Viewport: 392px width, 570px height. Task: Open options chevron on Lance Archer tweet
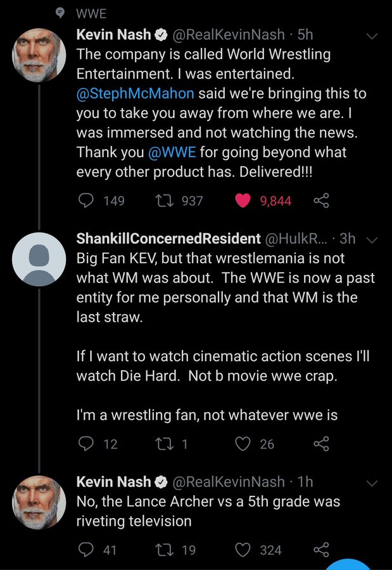(x=372, y=483)
